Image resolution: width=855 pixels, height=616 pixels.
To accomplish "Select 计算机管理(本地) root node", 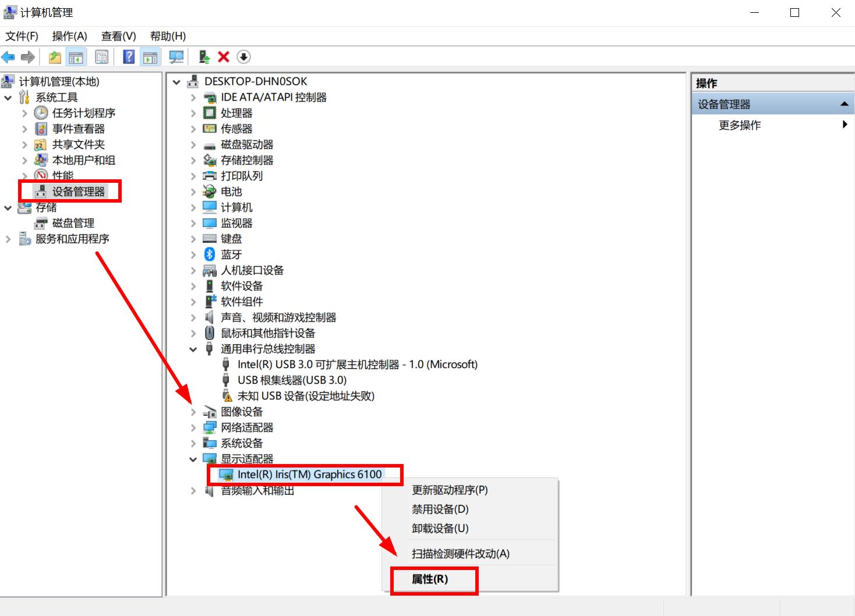I will 59,82.
